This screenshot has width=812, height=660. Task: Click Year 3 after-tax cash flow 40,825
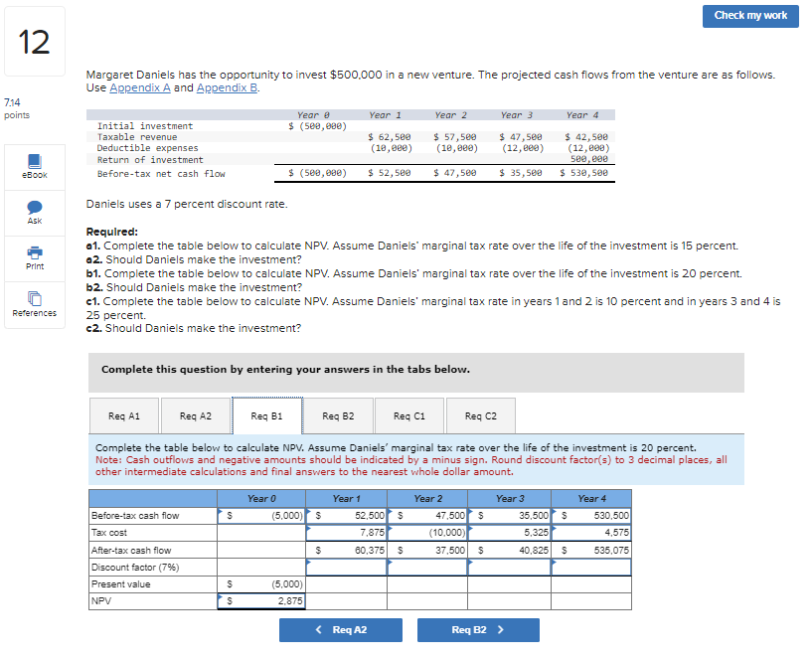pyautogui.click(x=510, y=551)
